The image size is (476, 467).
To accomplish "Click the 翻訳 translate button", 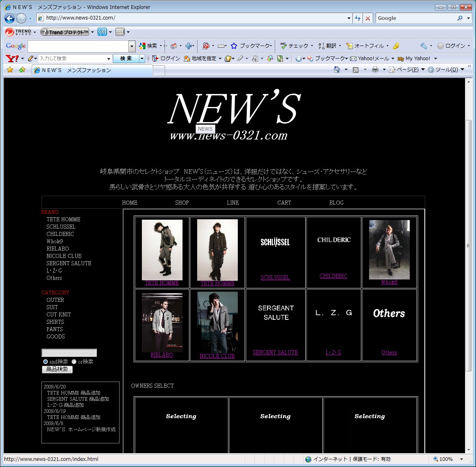I will click(x=327, y=46).
